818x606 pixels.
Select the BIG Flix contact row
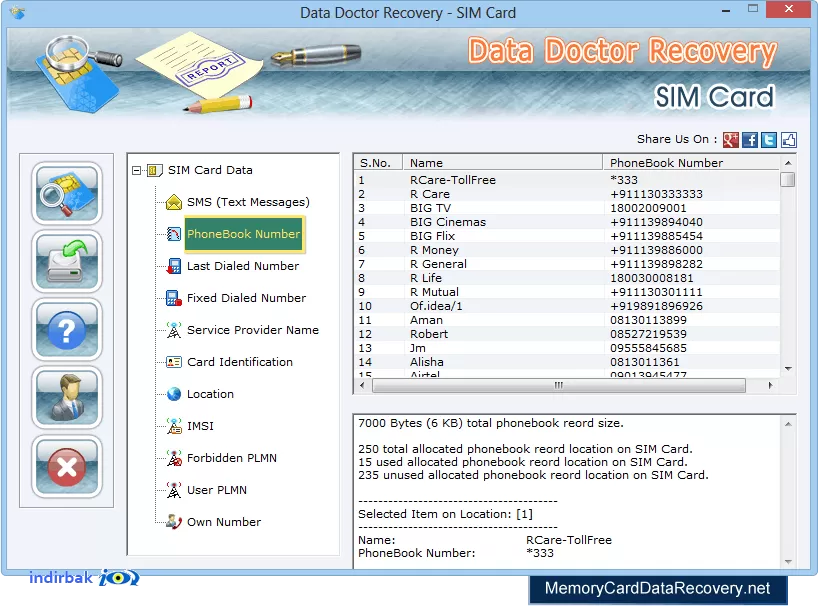coord(567,236)
